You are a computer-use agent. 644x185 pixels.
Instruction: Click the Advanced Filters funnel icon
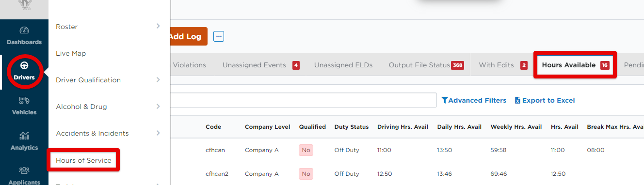pos(445,100)
